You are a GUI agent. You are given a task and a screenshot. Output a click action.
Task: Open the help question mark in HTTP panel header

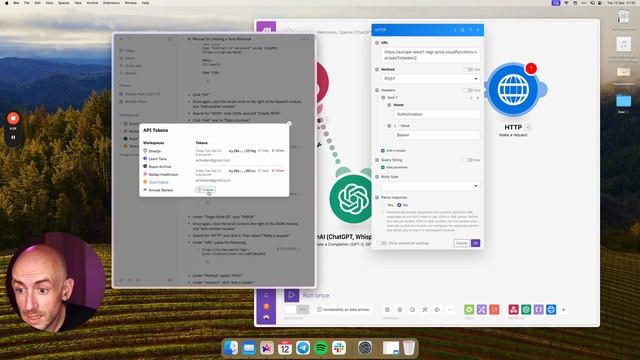click(x=470, y=30)
